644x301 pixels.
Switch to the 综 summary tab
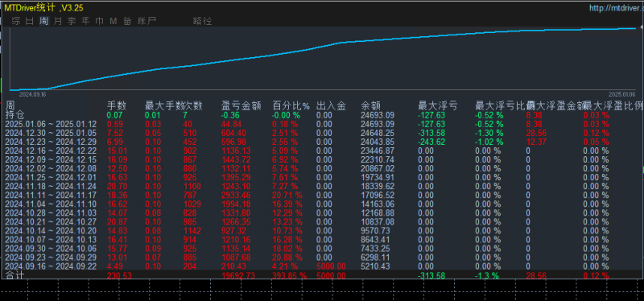click(x=16, y=21)
